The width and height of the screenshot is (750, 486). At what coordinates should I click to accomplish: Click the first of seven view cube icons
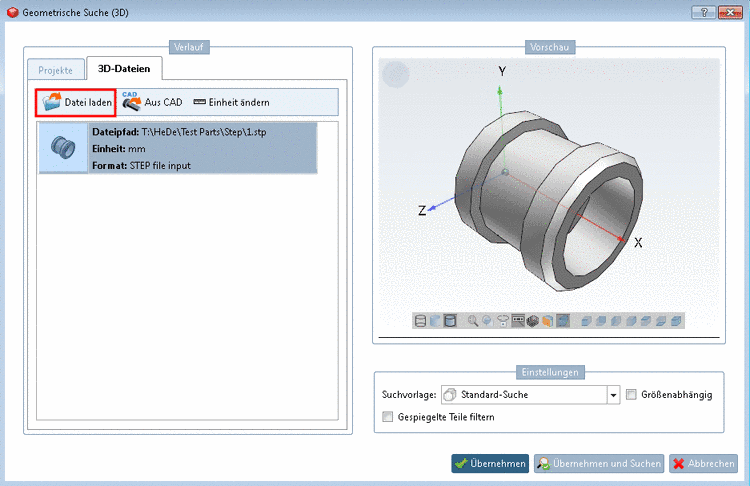586,320
